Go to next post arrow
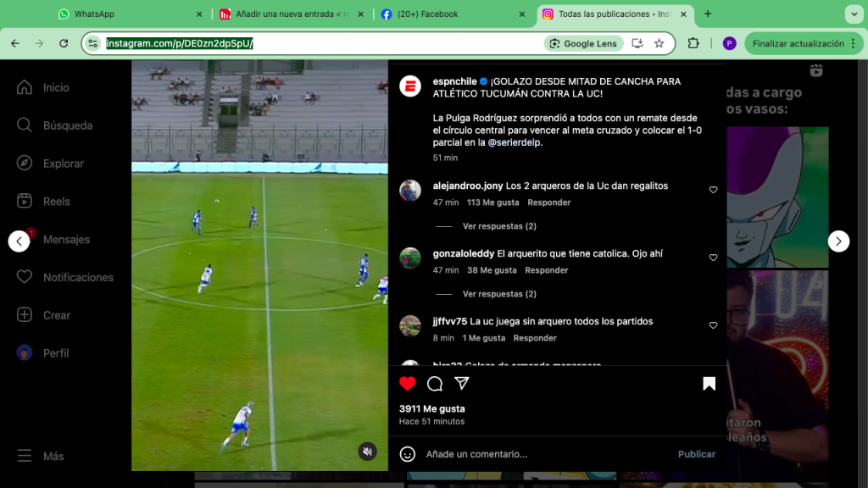Viewport: 868px width, 488px height. pyautogui.click(x=838, y=241)
